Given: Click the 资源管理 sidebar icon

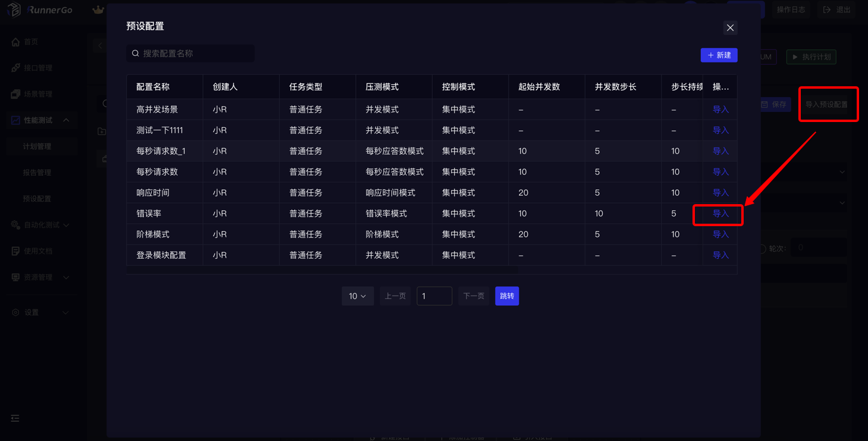Looking at the screenshot, I should (15, 277).
